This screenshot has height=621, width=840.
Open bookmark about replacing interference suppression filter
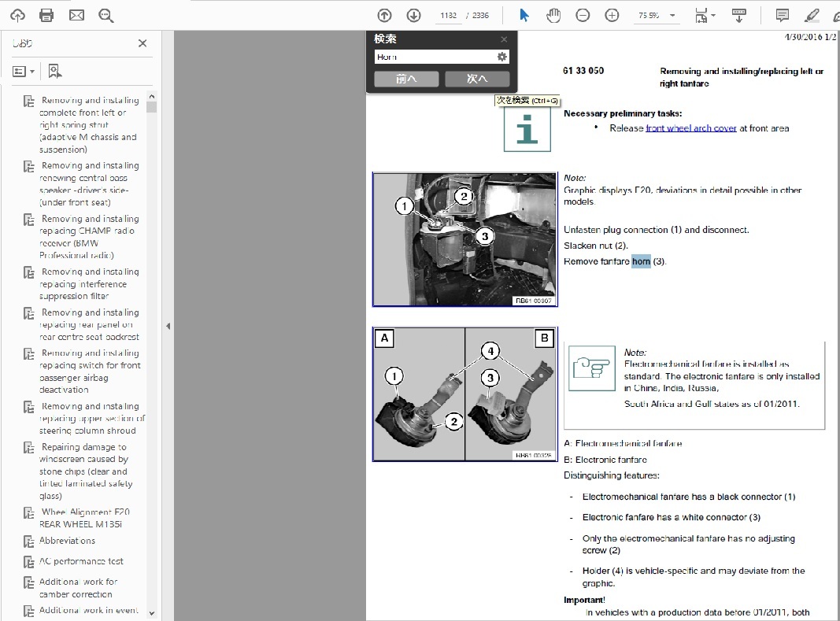pos(89,284)
